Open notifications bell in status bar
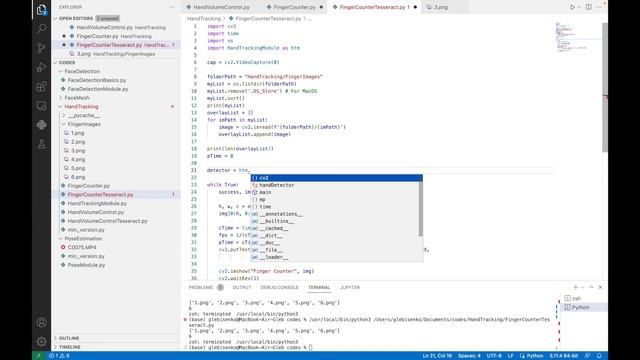The height and width of the screenshot is (360, 640). click(599, 356)
